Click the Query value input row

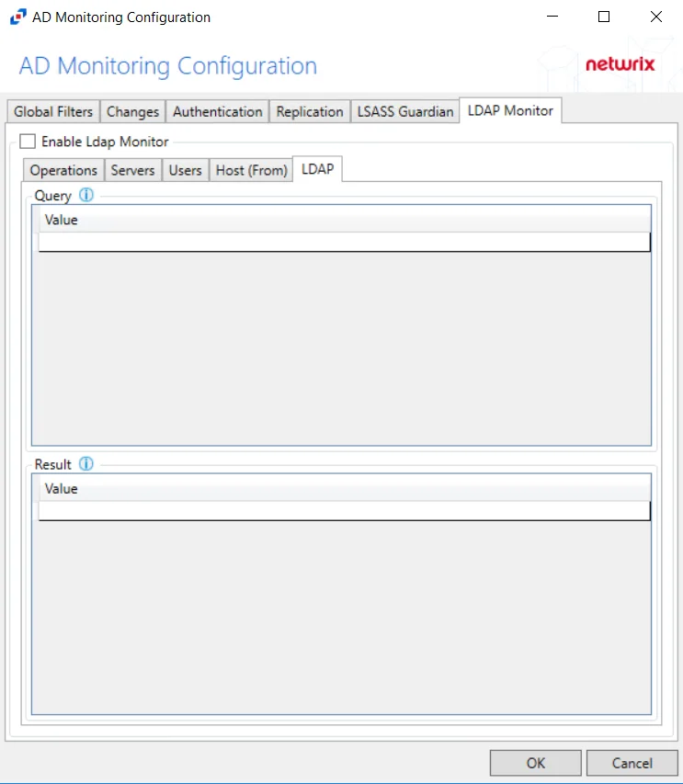[x=345, y=242]
